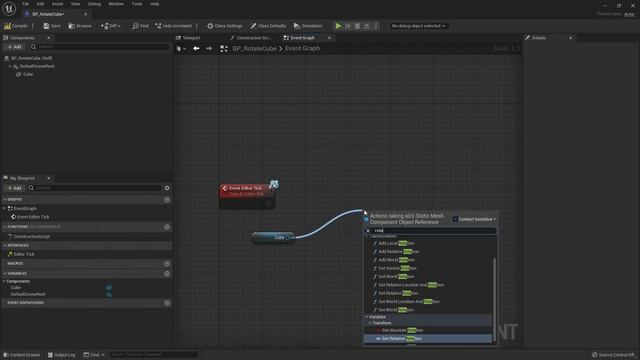This screenshot has width=640, height=360.
Task: Select the Editor Tick interface item
Action: pos(24,254)
